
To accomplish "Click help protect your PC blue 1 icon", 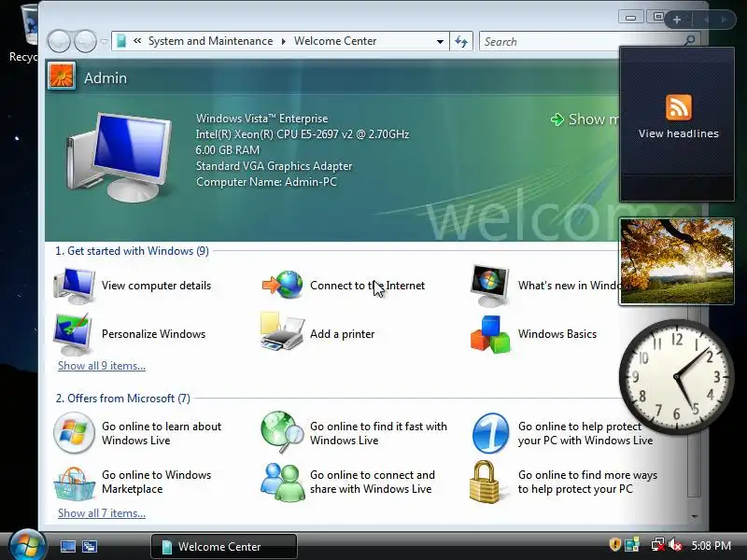I will click(x=490, y=433).
